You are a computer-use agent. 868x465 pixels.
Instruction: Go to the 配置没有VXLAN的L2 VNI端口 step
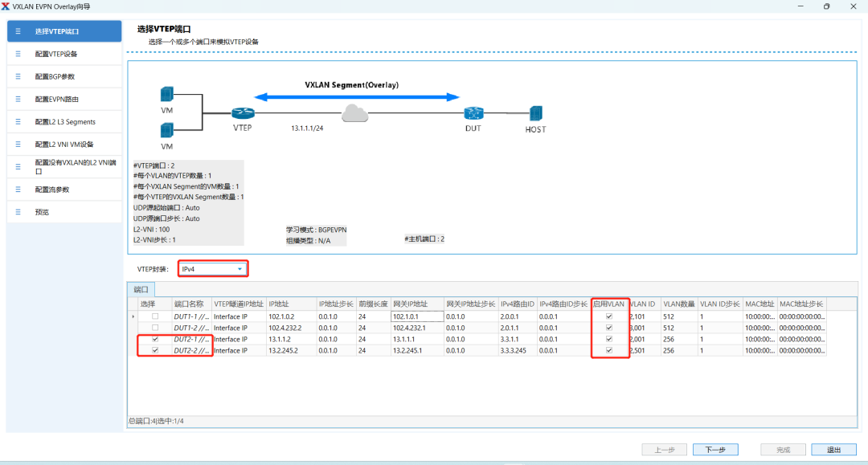coord(64,167)
